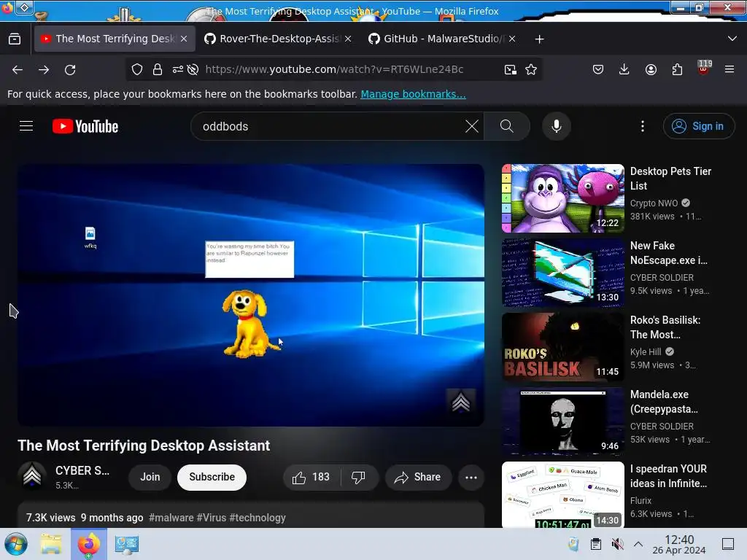The image size is (747, 560).
Task: Open the Firefox account icon
Action: coord(651,69)
